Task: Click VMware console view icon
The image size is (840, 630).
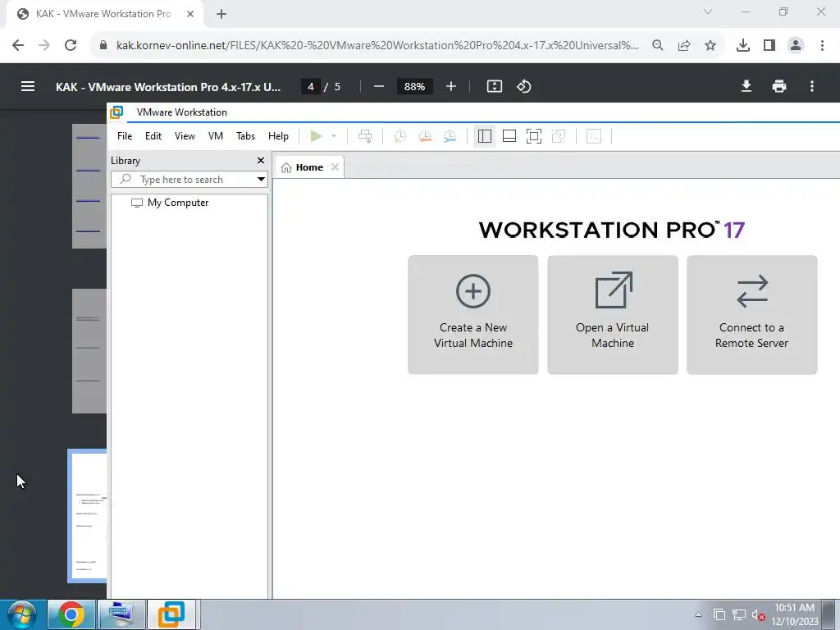Action: coord(594,137)
